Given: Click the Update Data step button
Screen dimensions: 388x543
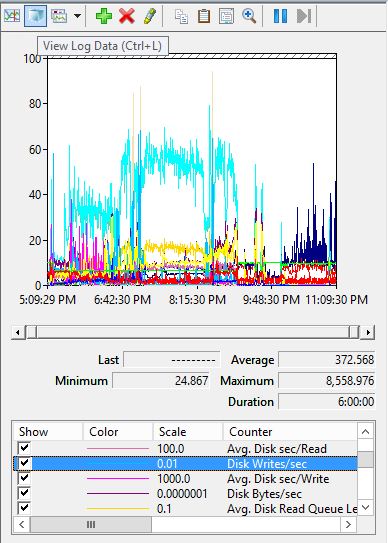Looking at the screenshot, I should pos(304,16).
